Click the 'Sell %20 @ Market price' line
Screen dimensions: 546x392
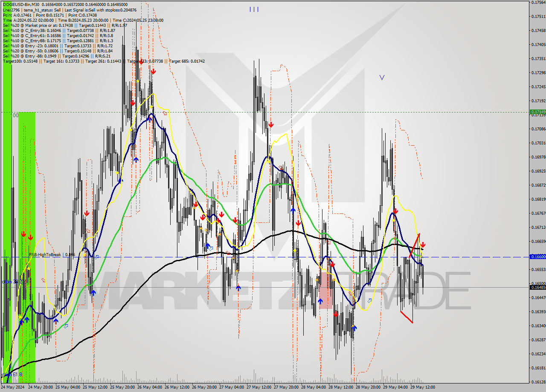pos(65,25)
